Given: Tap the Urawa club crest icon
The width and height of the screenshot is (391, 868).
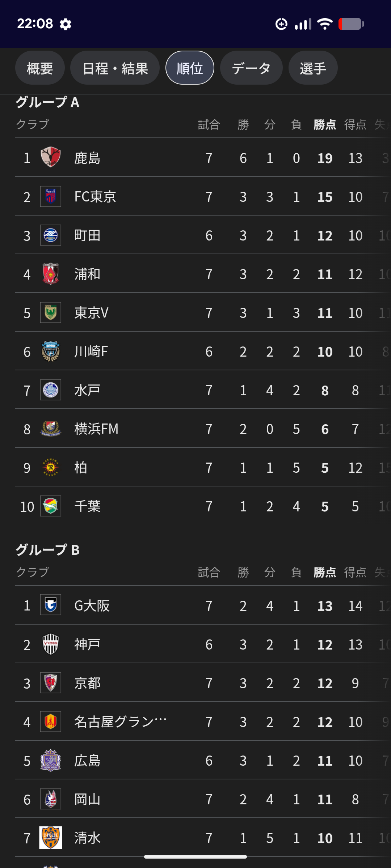Looking at the screenshot, I should (50, 274).
